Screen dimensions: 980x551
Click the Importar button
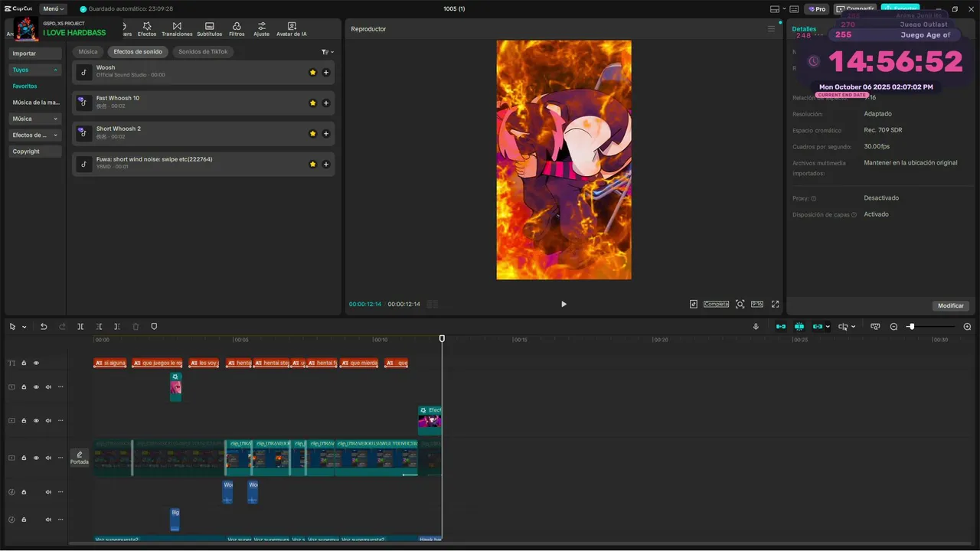[x=35, y=54]
